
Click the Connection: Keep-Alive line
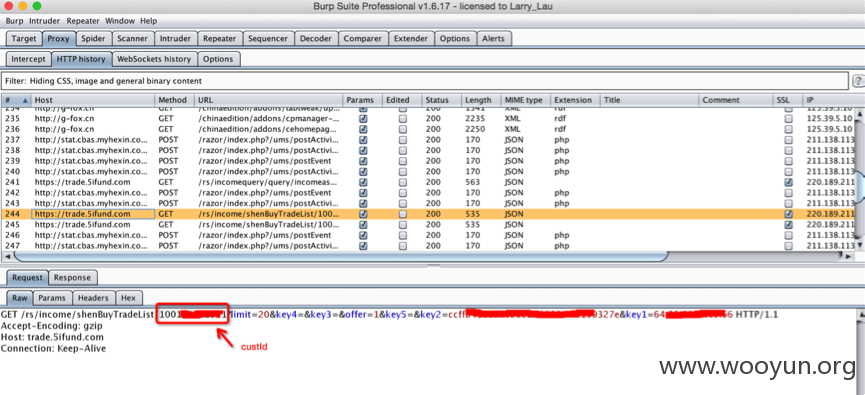(54, 349)
